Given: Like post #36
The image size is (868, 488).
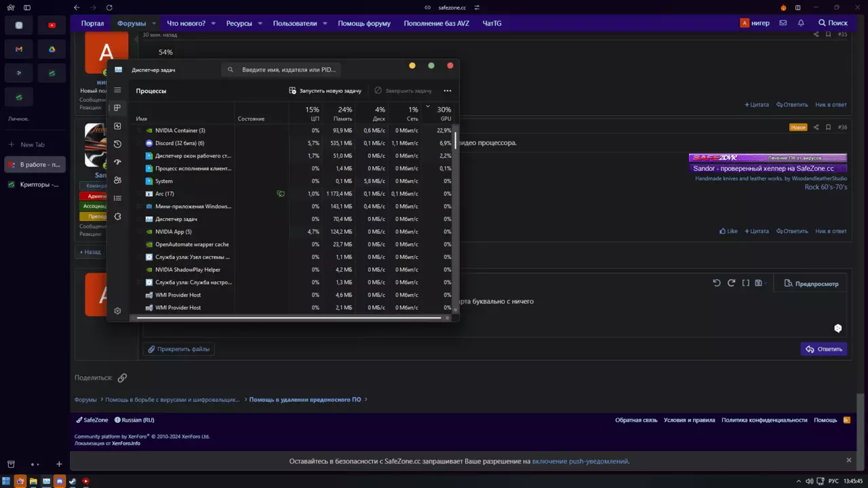Looking at the screenshot, I should tap(728, 231).
